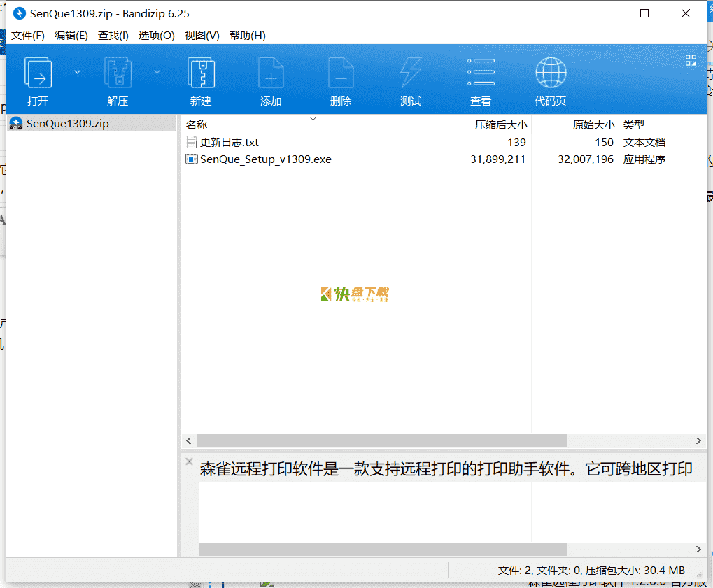Viewport: 713px width, 588px height.
Task: Open the 编辑(E) menu
Action: (x=71, y=36)
